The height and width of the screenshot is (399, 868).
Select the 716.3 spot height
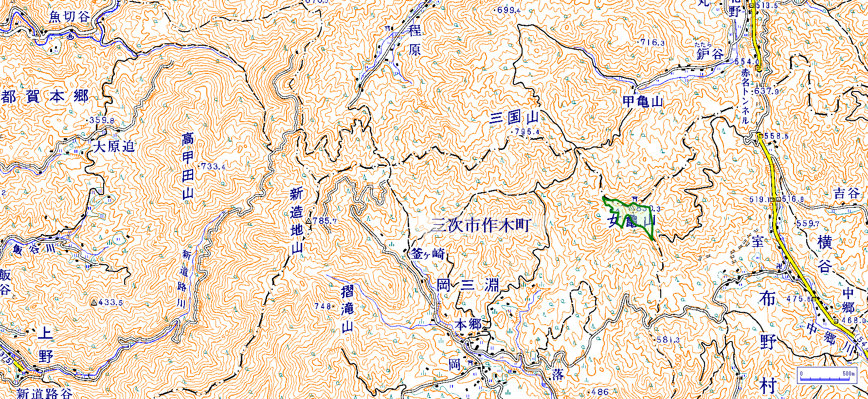pyautogui.click(x=652, y=42)
